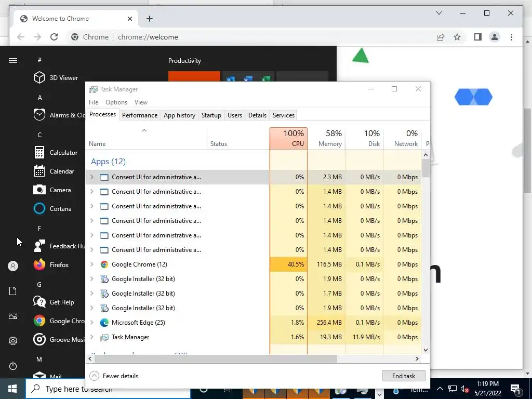Open Chrome profile avatar button
Screen dimensions: 532x399
[495, 37]
